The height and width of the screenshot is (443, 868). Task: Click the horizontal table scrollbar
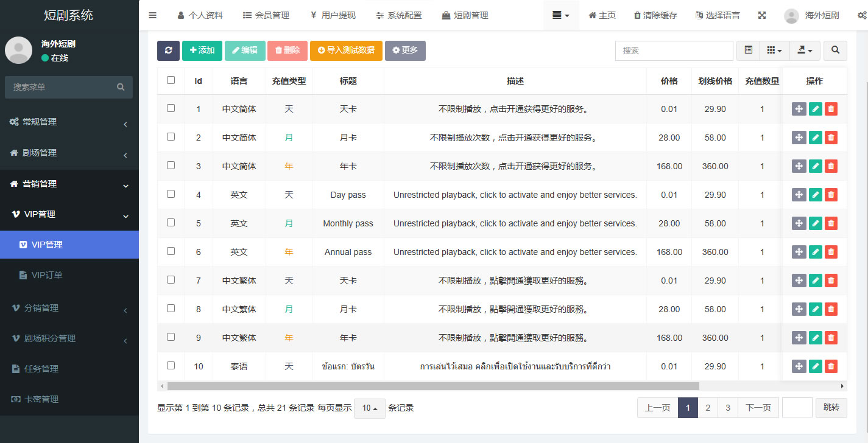click(432, 386)
